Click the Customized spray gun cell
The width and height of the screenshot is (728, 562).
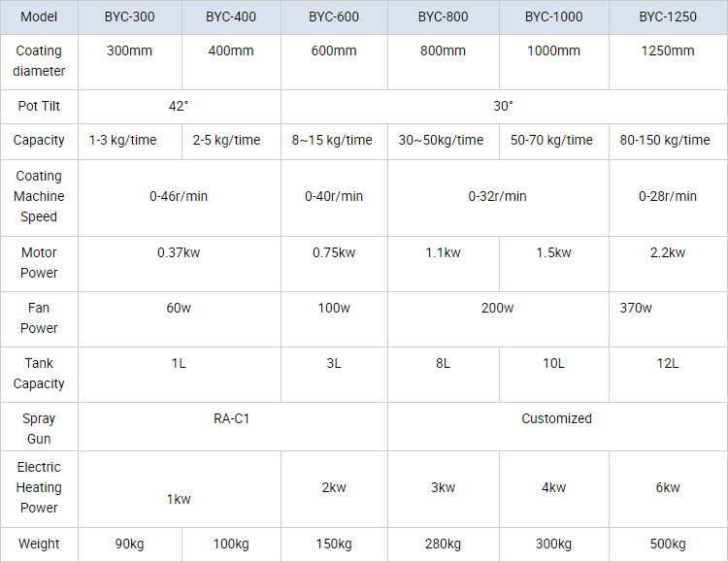coord(556,418)
